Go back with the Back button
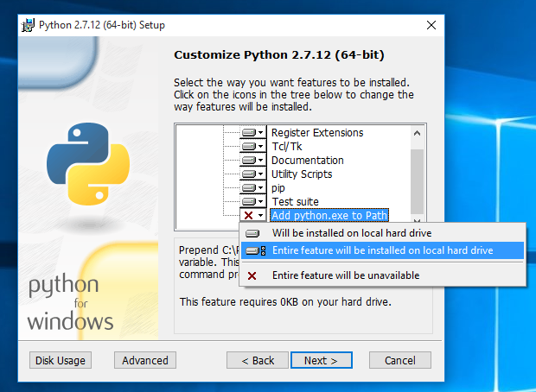Image resolution: width=536 pixels, height=392 pixels. tap(258, 360)
